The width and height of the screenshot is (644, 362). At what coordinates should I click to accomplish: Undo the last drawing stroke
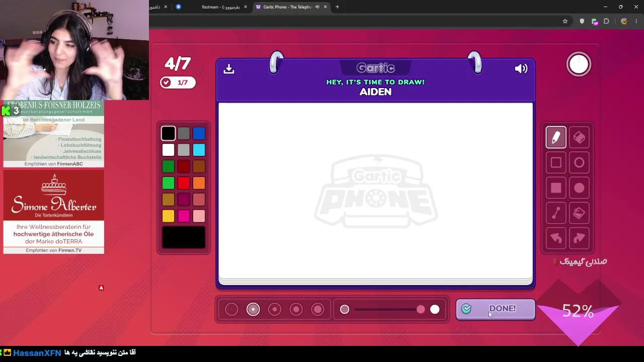pos(556,238)
